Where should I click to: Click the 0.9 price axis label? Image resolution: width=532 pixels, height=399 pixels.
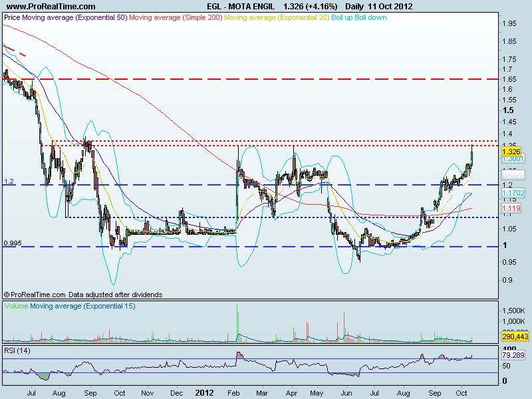tap(507, 280)
